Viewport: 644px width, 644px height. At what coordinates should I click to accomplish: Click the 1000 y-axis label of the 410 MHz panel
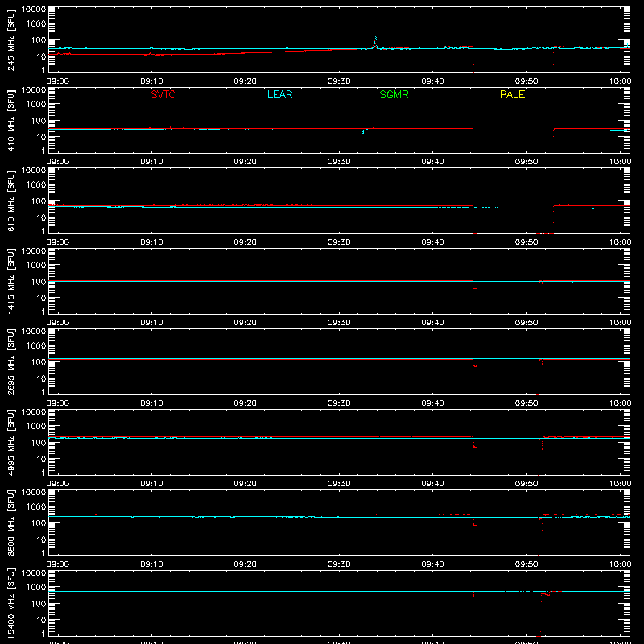[x=36, y=104]
